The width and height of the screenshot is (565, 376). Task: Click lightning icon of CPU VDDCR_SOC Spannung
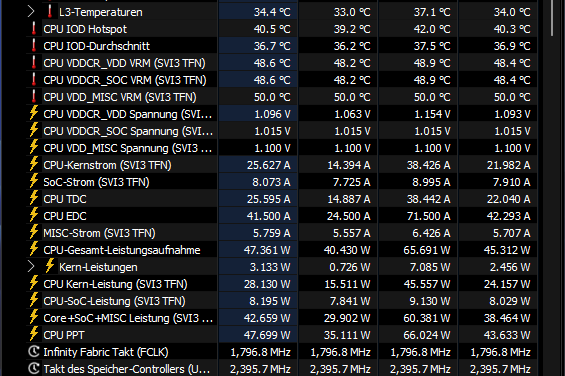[34, 130]
